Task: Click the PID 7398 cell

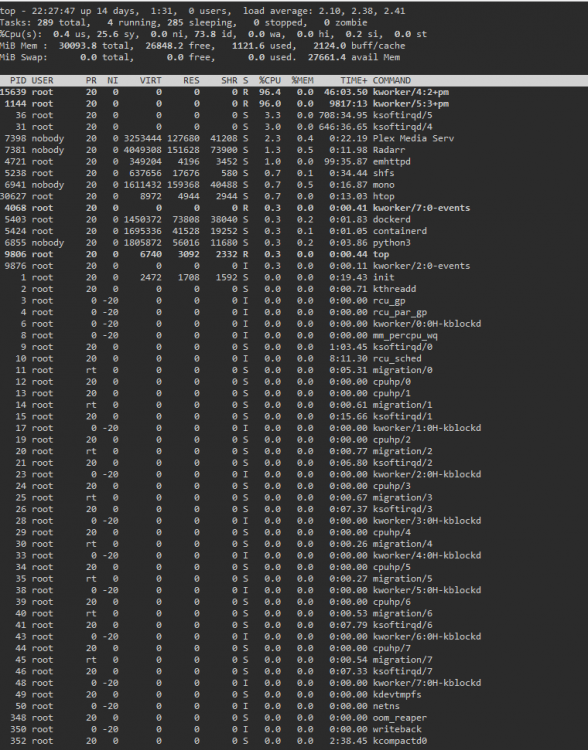Action: (16, 138)
